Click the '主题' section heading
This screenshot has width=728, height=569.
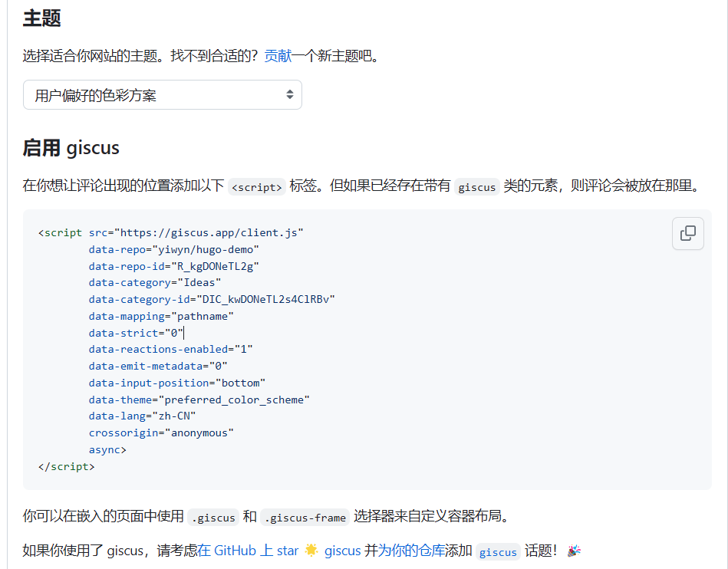pyautogui.click(x=41, y=18)
